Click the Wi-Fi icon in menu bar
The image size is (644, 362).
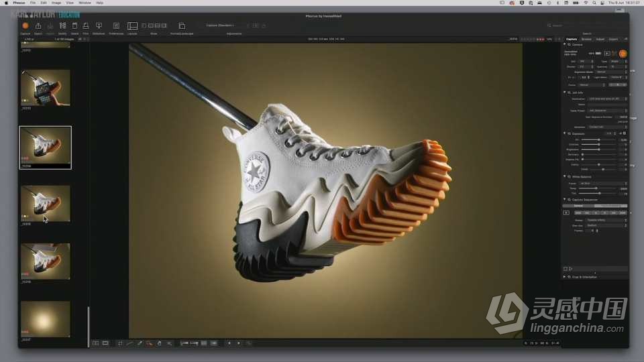[586, 3]
